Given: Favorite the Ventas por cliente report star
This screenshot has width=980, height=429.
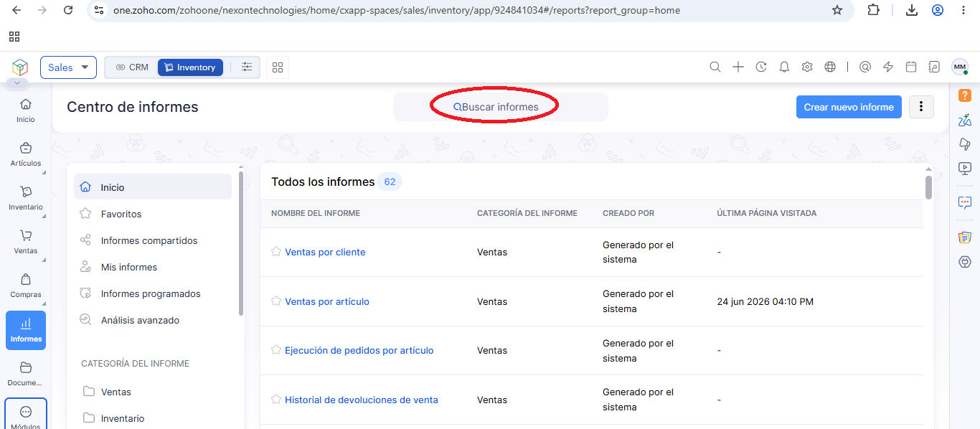Looking at the screenshot, I should (276, 251).
